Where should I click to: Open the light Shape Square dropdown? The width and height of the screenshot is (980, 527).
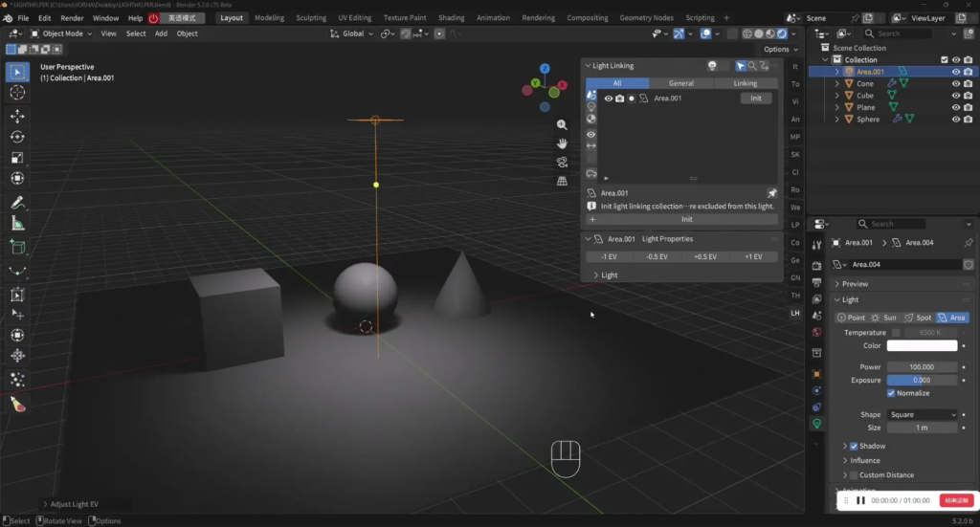tap(923, 414)
